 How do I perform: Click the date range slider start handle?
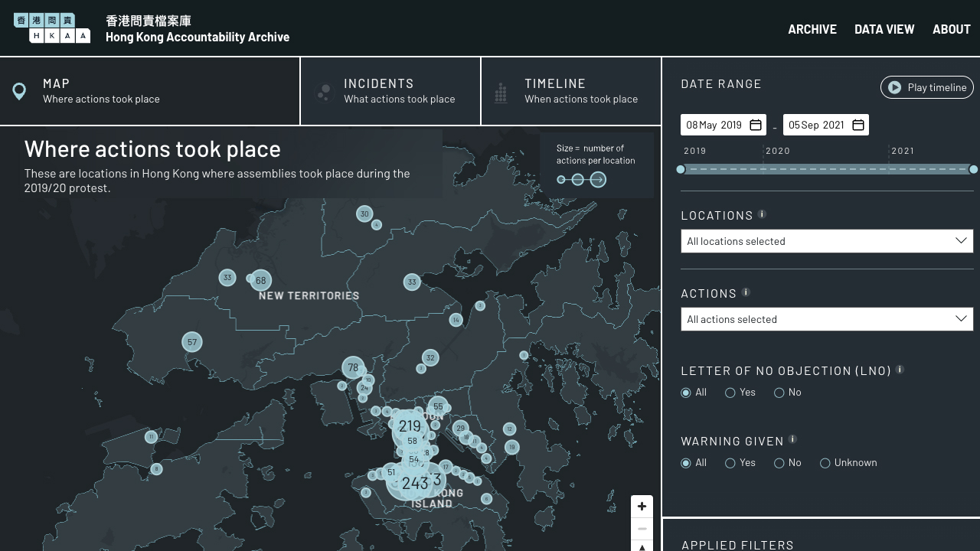pos(681,169)
